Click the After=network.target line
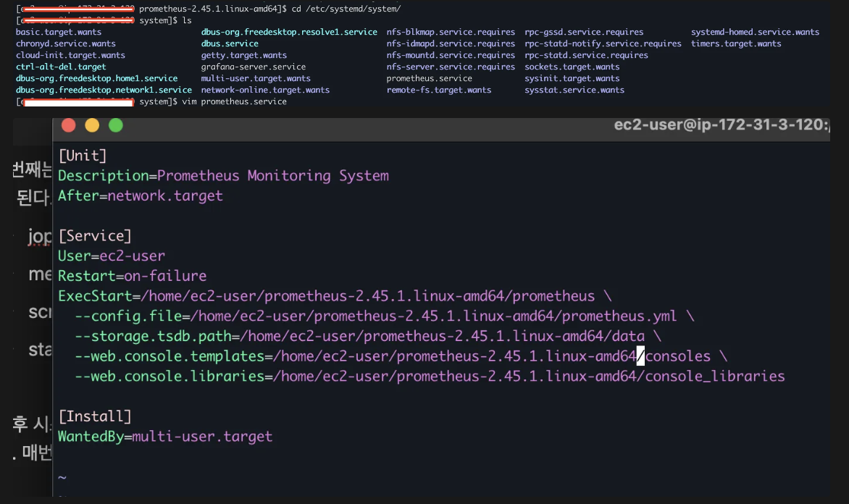Viewport: 849px width, 504px height. pos(141,196)
